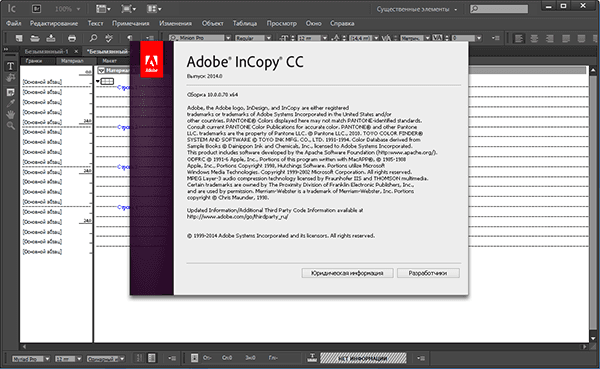Click the Юридическая информация button
The image size is (600, 369).
pos(347,273)
